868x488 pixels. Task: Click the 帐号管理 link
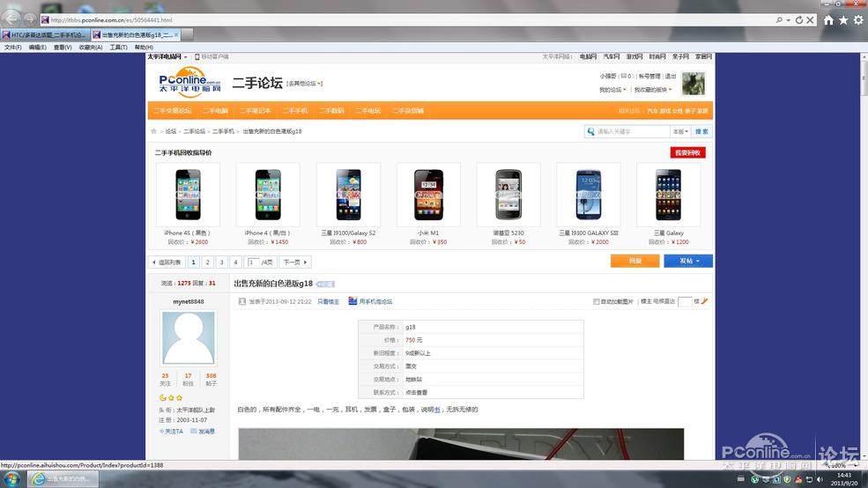[x=649, y=77]
